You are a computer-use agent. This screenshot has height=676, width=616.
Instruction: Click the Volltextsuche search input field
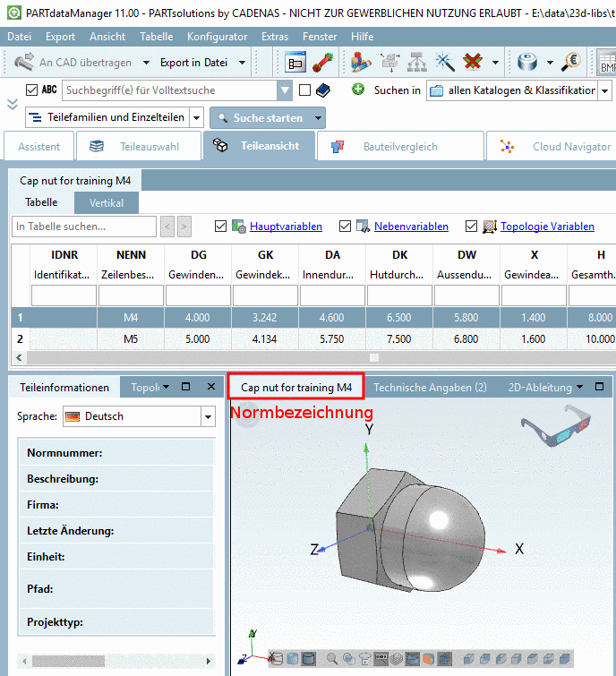[170, 90]
